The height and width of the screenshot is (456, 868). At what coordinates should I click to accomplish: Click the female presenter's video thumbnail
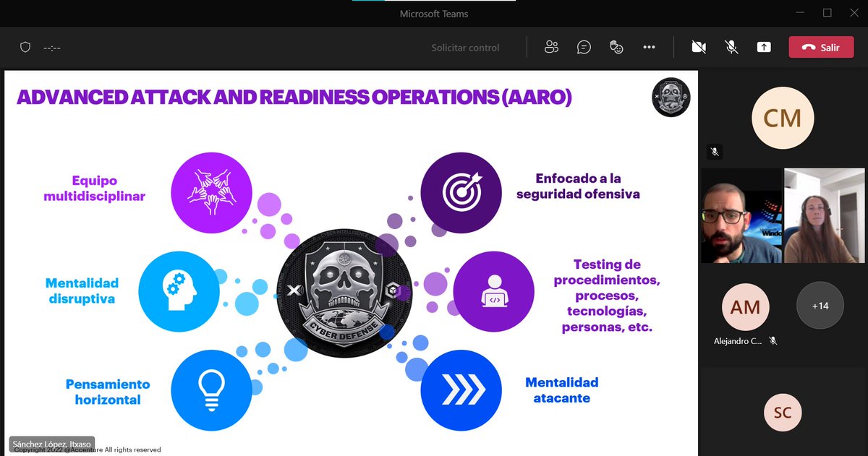[824, 215]
